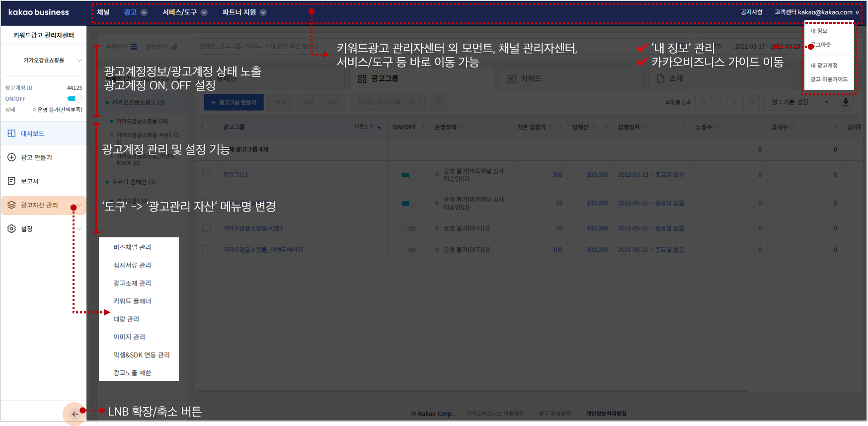Collapse the 카카오감귤쇼핑몰 (3) campaign tree
The width and height of the screenshot is (868, 426).
(176, 102)
